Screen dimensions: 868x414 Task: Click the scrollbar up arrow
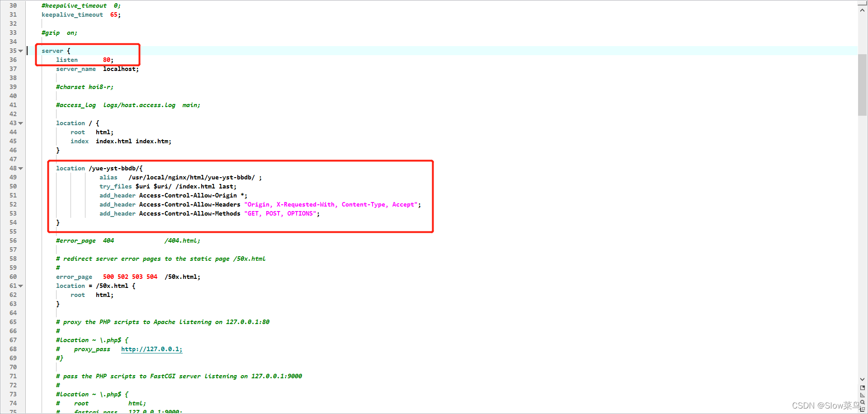click(862, 11)
